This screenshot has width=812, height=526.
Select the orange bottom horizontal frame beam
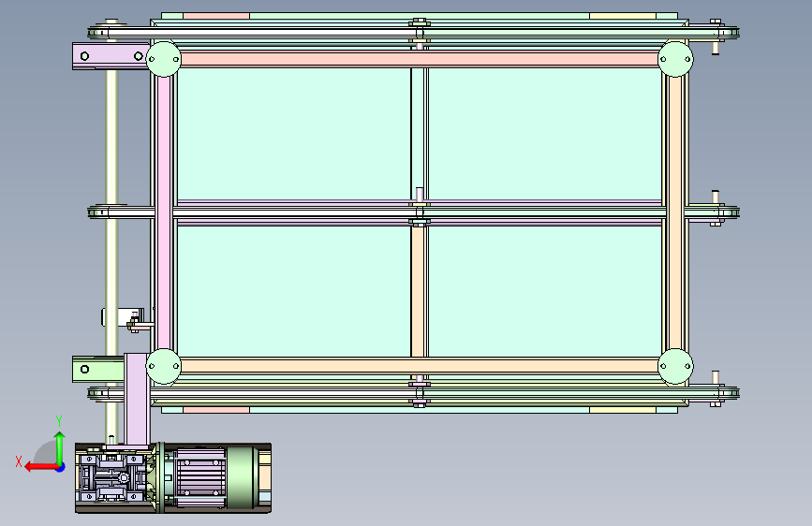(x=420, y=366)
